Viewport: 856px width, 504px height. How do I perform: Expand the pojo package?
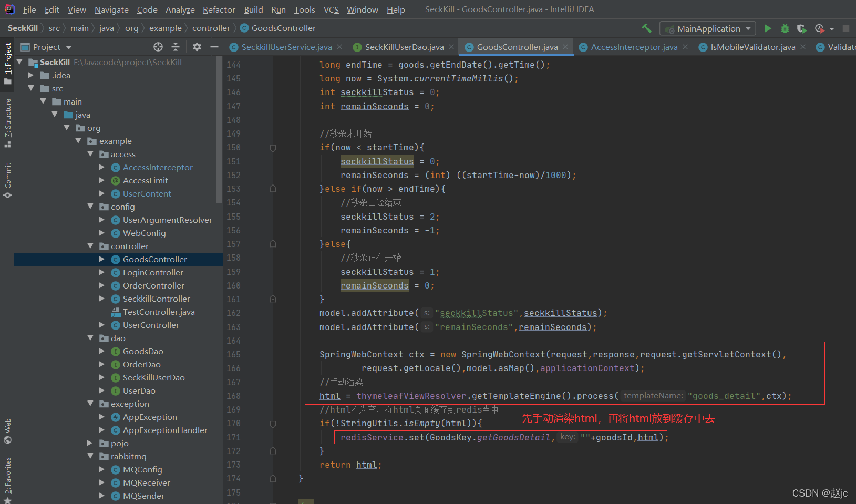point(90,443)
